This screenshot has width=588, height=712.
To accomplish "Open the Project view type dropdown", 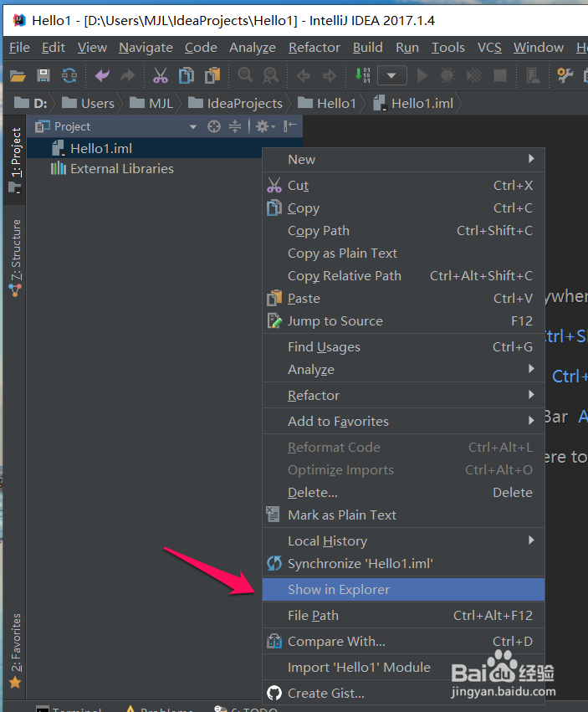I will tap(193, 126).
